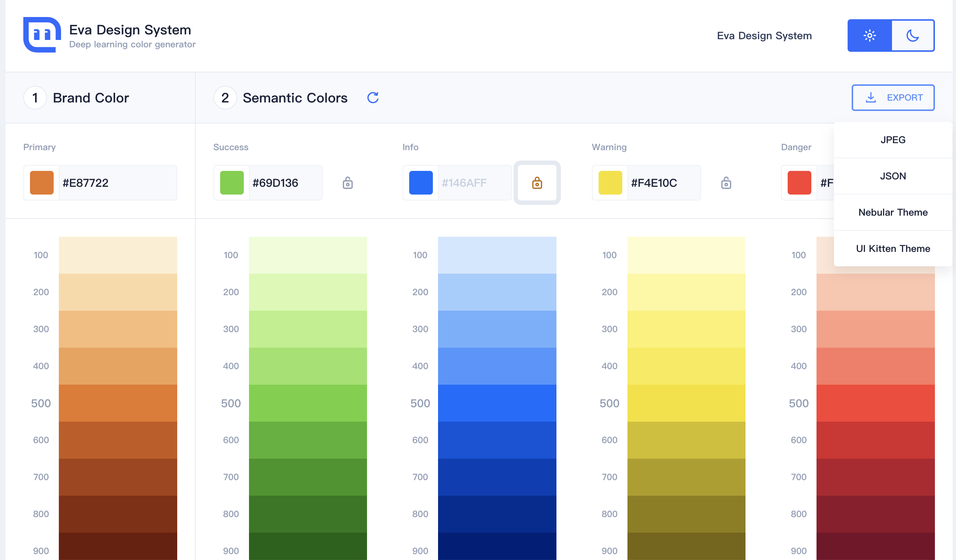Select Nebular Theme export option
The image size is (956, 560).
[x=893, y=211]
